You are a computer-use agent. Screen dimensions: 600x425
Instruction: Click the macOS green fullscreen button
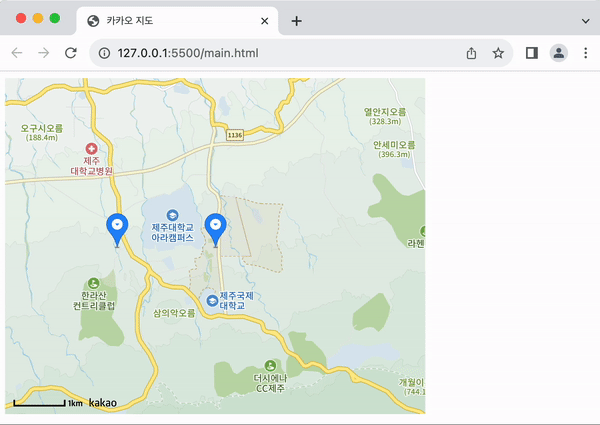tap(55, 18)
